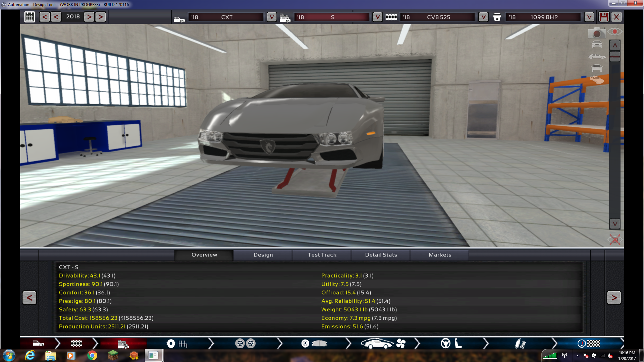Open the suspension spring section

pyautogui.click(x=520, y=344)
